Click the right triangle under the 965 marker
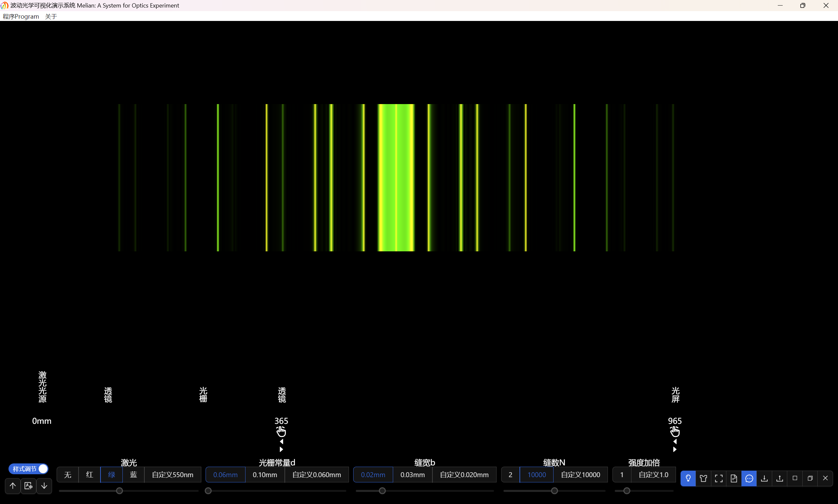This screenshot has width=838, height=504. point(675,449)
